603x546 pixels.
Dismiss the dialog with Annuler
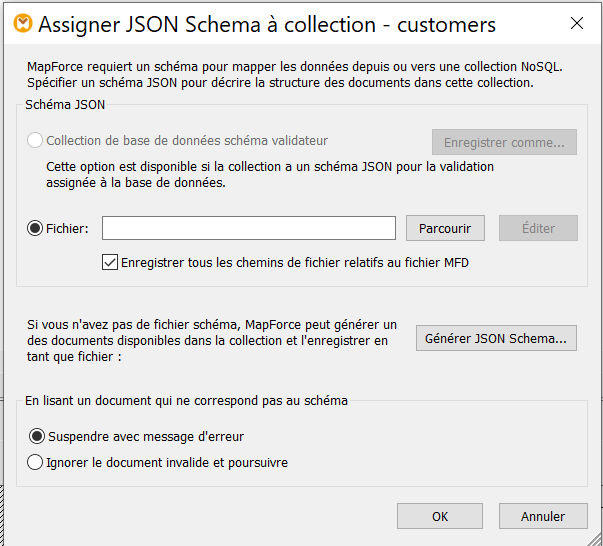point(542,516)
